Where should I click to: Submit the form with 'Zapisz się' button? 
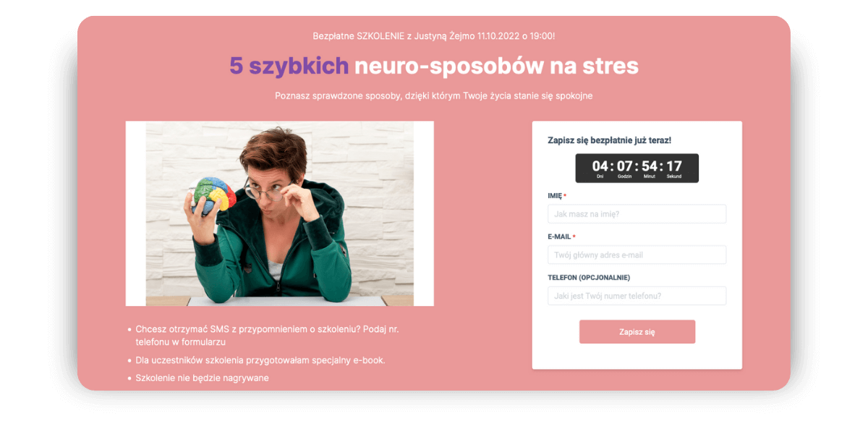pyautogui.click(x=637, y=332)
